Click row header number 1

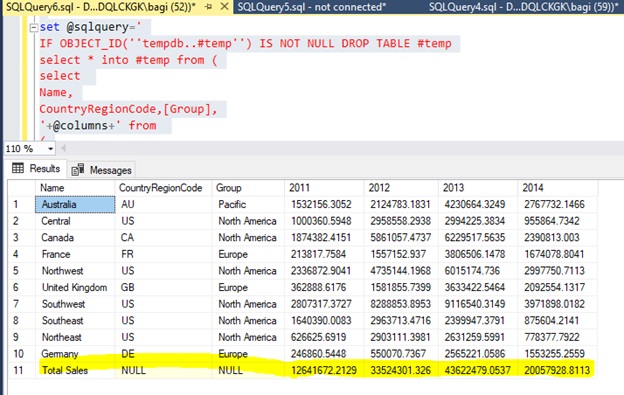click(21, 204)
